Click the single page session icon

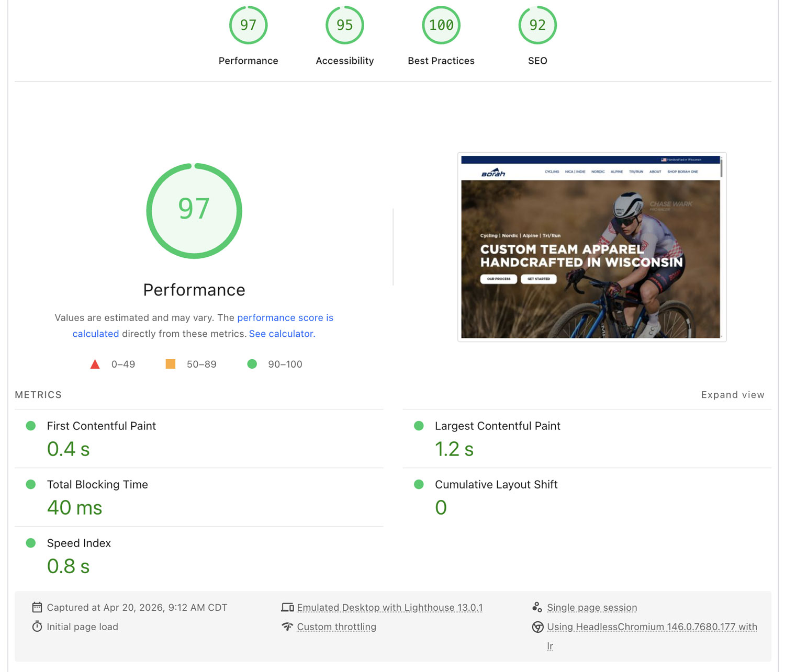pyautogui.click(x=537, y=607)
